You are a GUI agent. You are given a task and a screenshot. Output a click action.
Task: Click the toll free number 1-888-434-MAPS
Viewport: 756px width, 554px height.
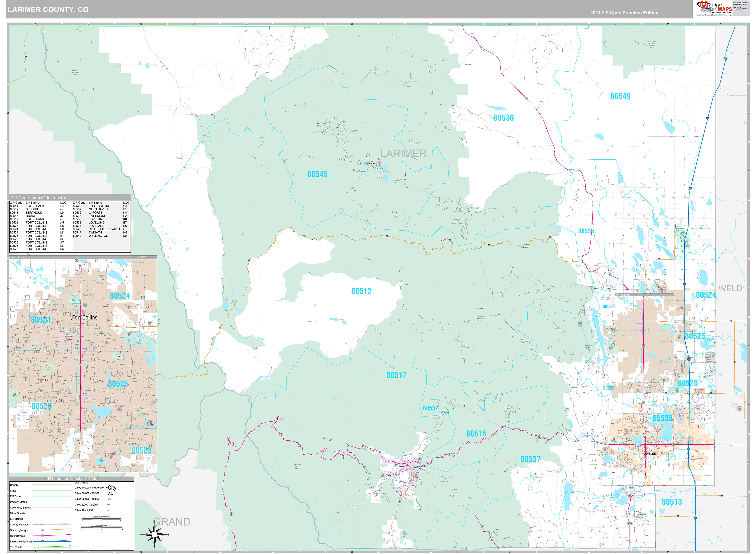(x=740, y=4)
